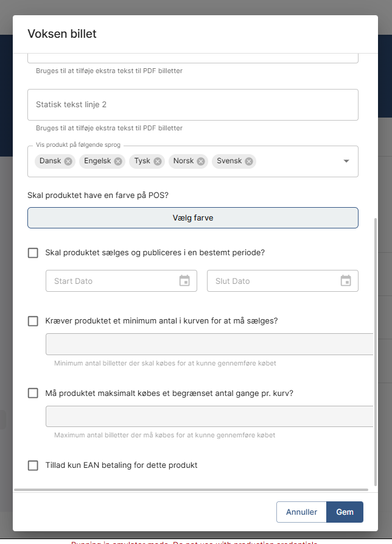Check the minimum antal i kurven option
Image resolution: width=392 pixels, height=544 pixels.
(x=33, y=321)
